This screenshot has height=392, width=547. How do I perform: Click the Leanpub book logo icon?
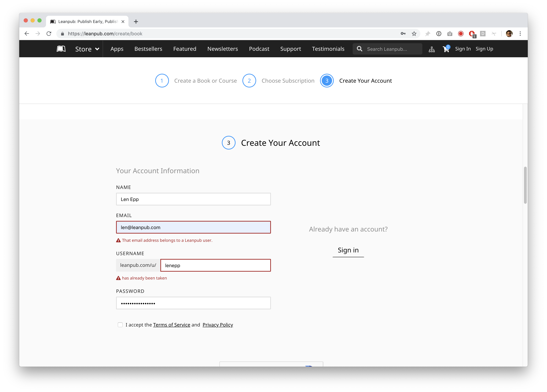pyautogui.click(x=61, y=49)
